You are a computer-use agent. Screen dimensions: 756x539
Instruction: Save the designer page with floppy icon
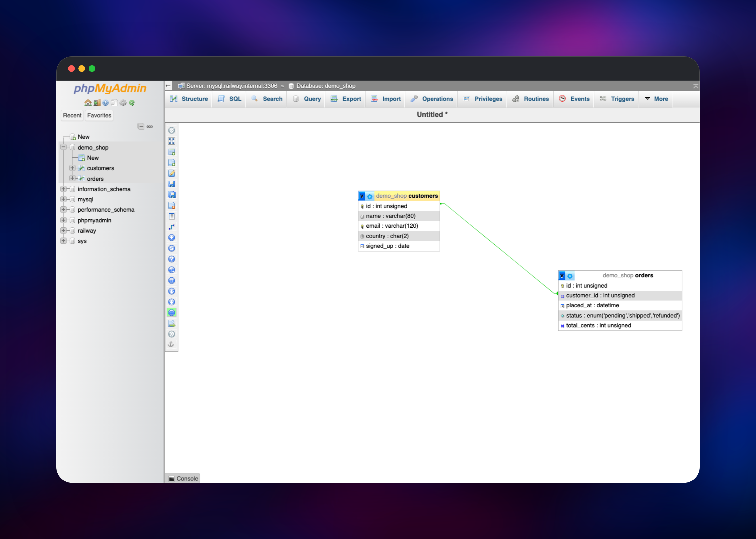click(172, 184)
